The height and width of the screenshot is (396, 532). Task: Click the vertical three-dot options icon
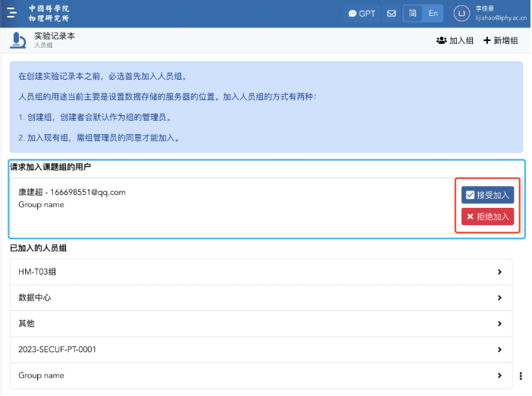pos(521,376)
